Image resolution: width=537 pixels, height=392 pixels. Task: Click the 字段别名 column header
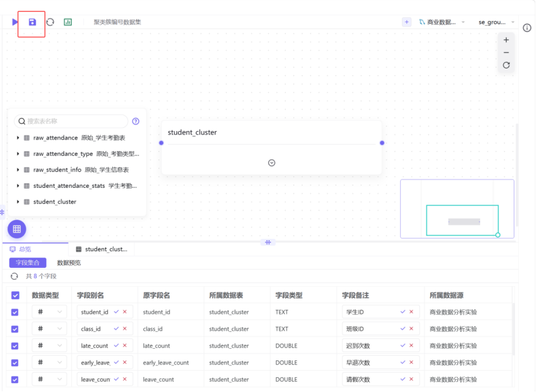(90, 296)
